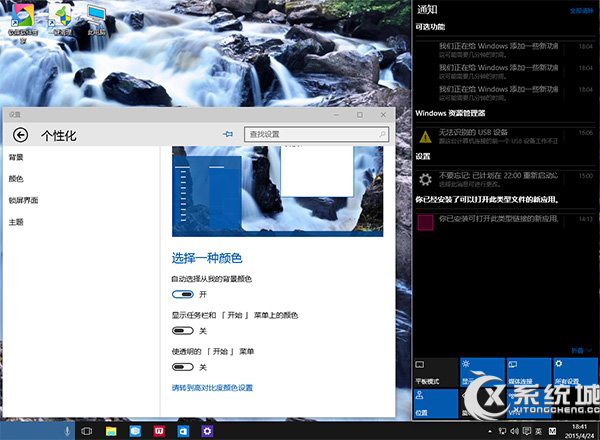Viewport: 600px width, 440px height.
Task: Click the action center tray icon
Action: point(527,431)
